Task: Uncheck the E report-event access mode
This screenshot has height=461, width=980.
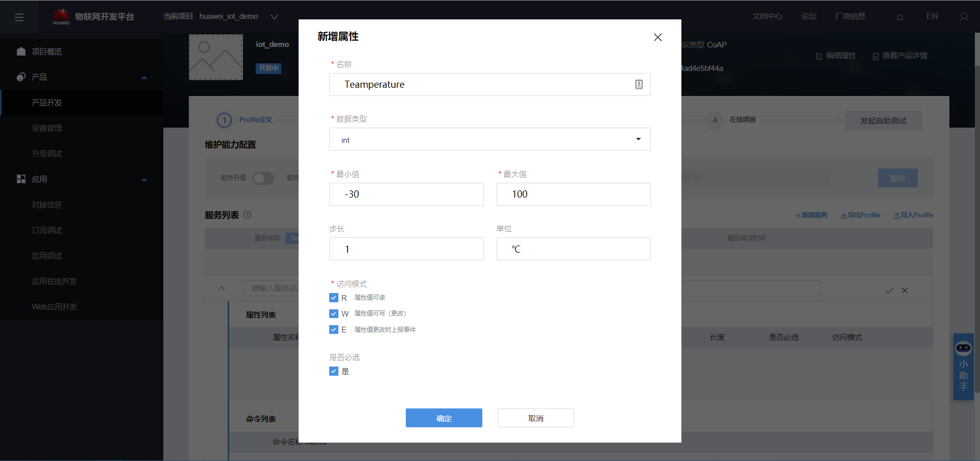Action: point(333,329)
